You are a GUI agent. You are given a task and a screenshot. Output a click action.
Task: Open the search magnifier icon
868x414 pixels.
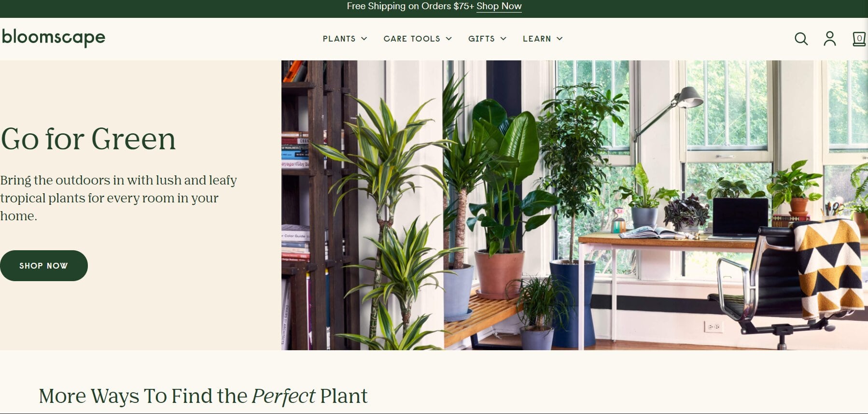(x=801, y=39)
